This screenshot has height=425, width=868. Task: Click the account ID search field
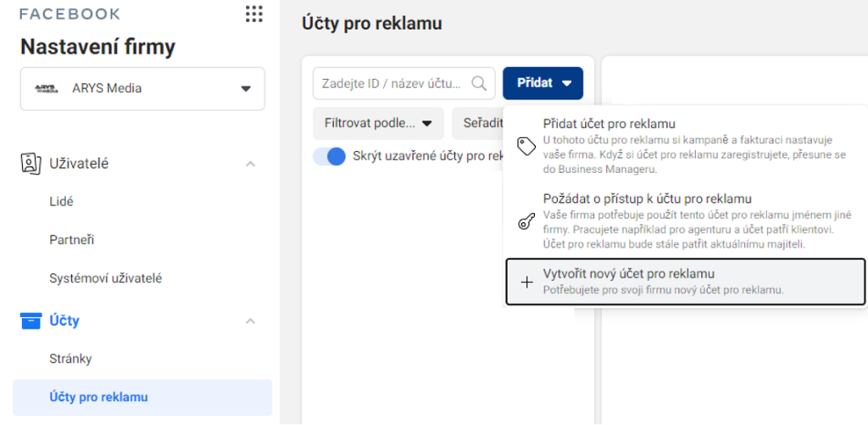pos(404,83)
